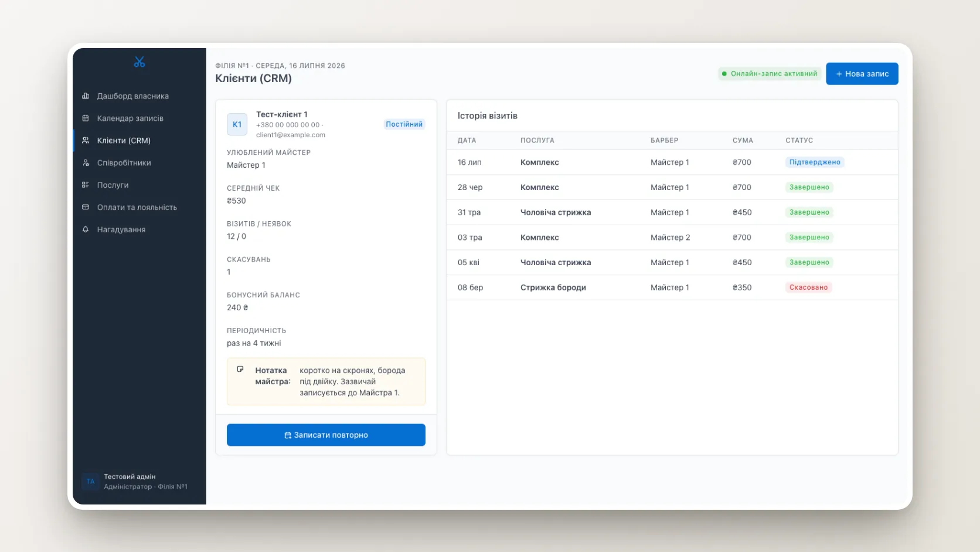The image size is (980, 552).
Task: Click Онлайн-запис активний status badge
Action: click(769, 74)
